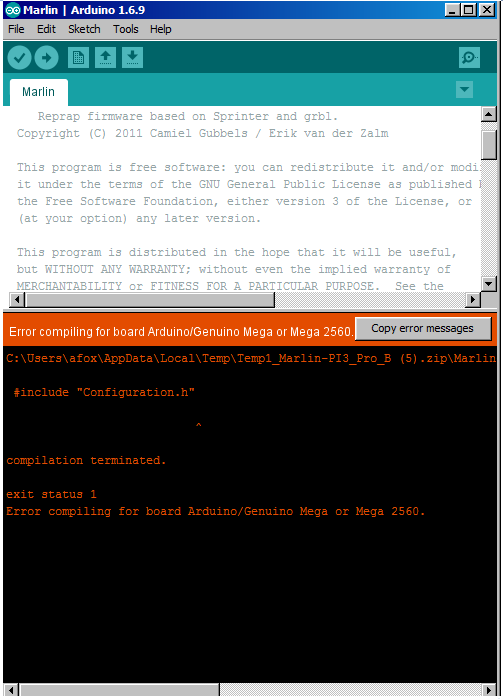This screenshot has width=503, height=699.
Task: Click the editor vertical scrollbar down arrow
Action: coord(489,284)
